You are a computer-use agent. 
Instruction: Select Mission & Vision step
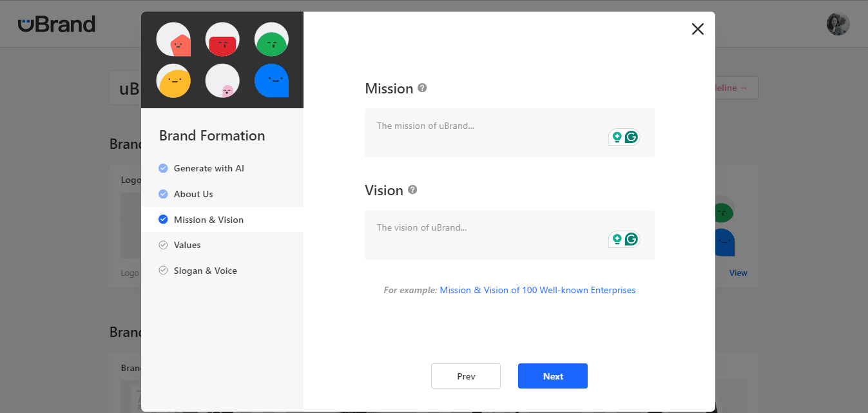(x=222, y=220)
